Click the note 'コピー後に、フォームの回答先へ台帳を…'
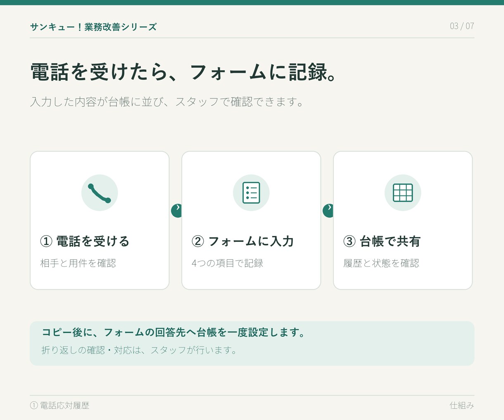504x420 pixels. pos(174,332)
